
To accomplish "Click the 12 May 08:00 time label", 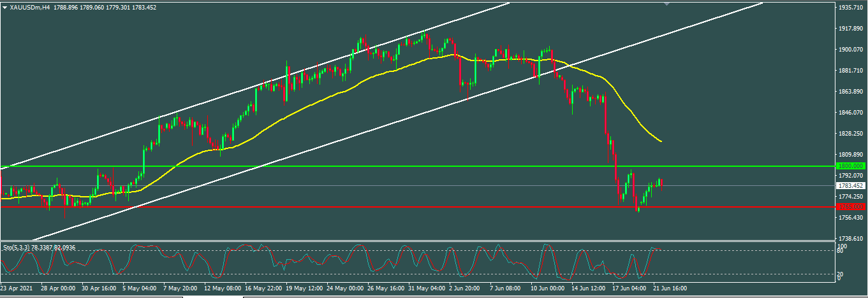I will click(223, 288).
